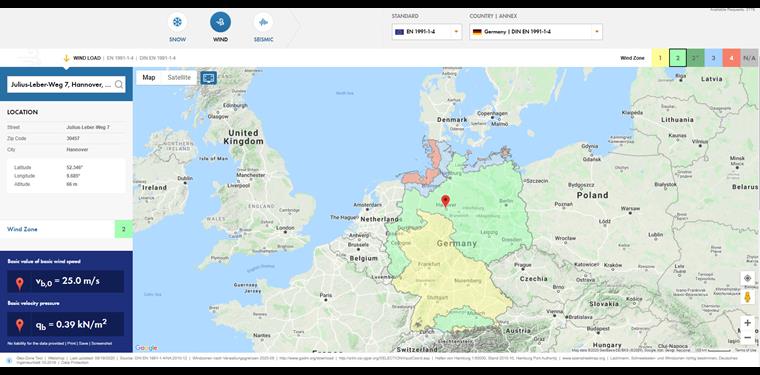Select wind zone 4 red swatch

(731, 58)
